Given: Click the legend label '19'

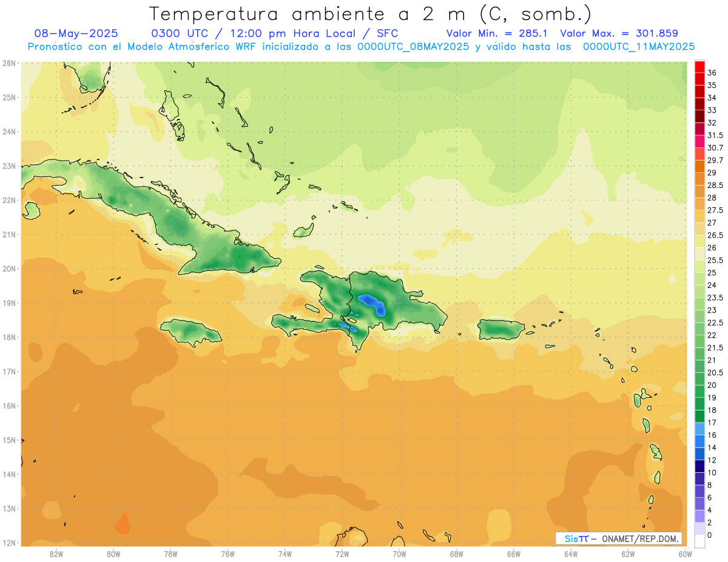Looking at the screenshot, I should [x=712, y=398].
